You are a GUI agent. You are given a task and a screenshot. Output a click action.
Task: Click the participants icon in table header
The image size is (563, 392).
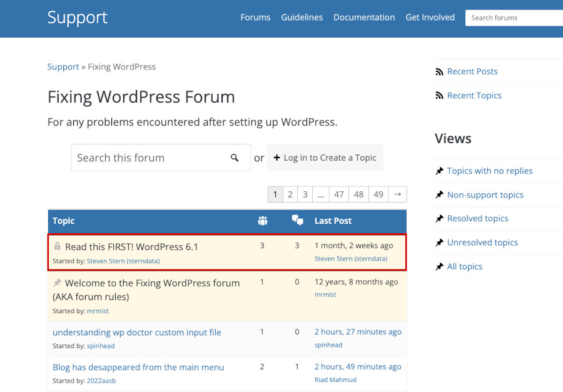click(x=263, y=221)
